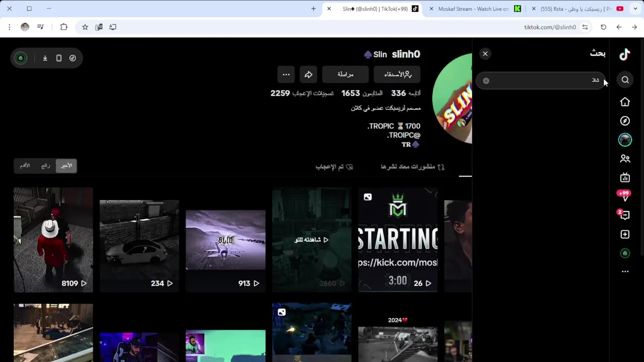This screenshot has height=362, width=644.
Task: Click the screen cast icon in address bar
Action: (x=113, y=27)
